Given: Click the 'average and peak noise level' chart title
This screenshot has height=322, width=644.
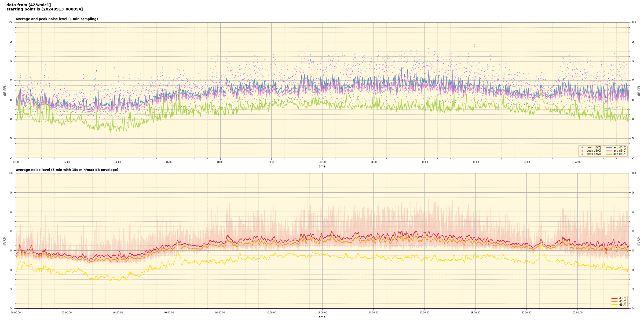Looking at the screenshot, I should point(57,19).
